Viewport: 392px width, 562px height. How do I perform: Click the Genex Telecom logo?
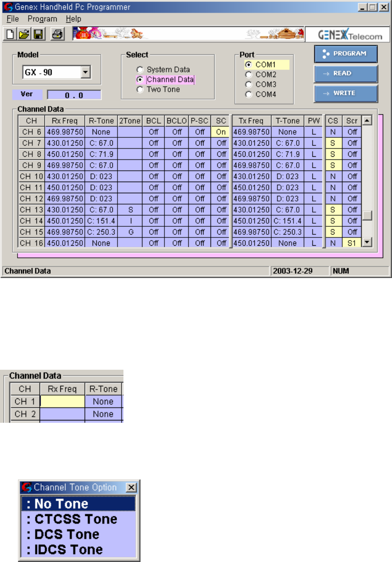click(351, 34)
